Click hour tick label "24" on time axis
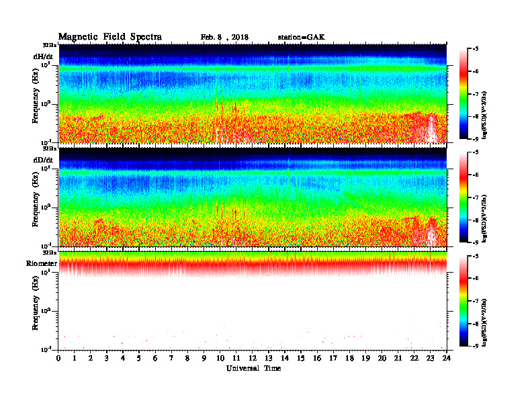The height and width of the screenshot is (411, 532). (x=447, y=359)
